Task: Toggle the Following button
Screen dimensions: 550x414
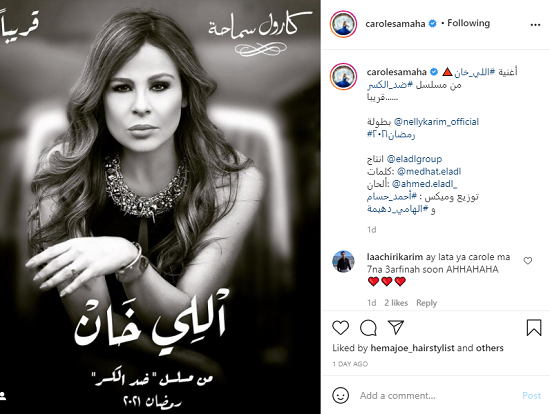Action: pyautogui.click(x=468, y=23)
